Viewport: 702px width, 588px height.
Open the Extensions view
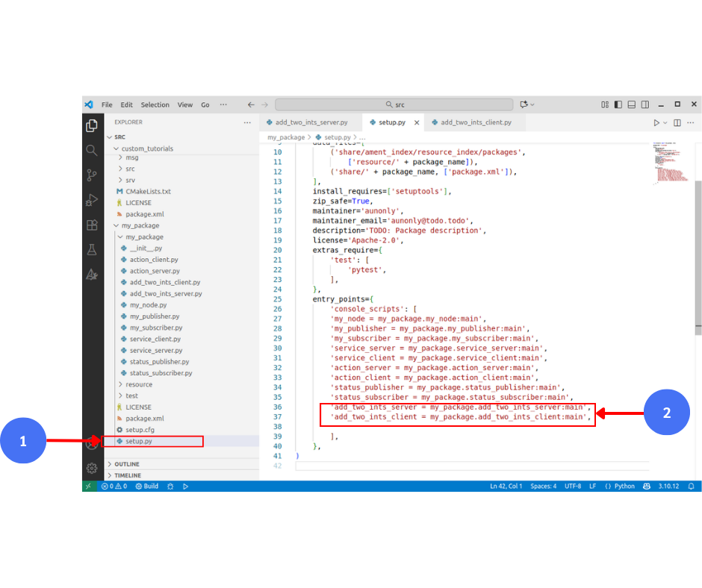(x=92, y=225)
